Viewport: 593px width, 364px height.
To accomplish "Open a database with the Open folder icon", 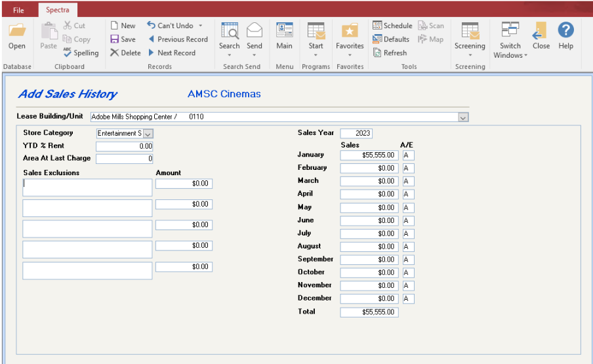I will [x=17, y=31].
